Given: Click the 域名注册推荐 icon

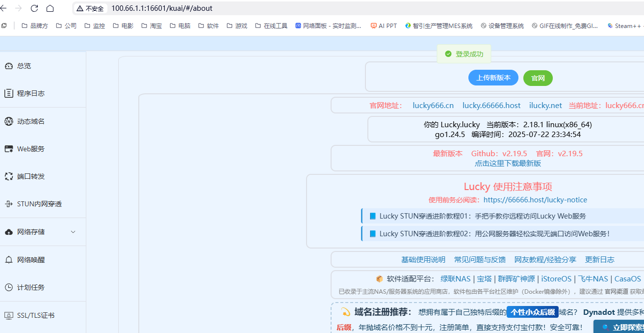Looking at the screenshot, I should coord(346,312).
